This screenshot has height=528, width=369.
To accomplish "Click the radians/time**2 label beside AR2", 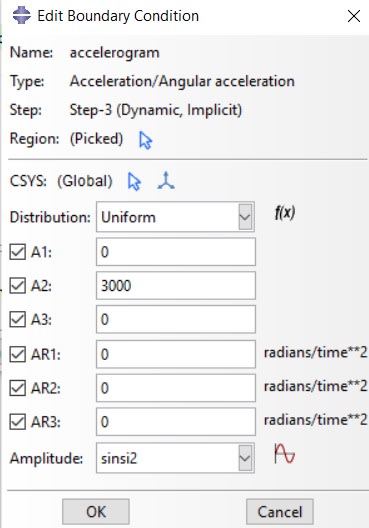I will pyautogui.click(x=315, y=386).
